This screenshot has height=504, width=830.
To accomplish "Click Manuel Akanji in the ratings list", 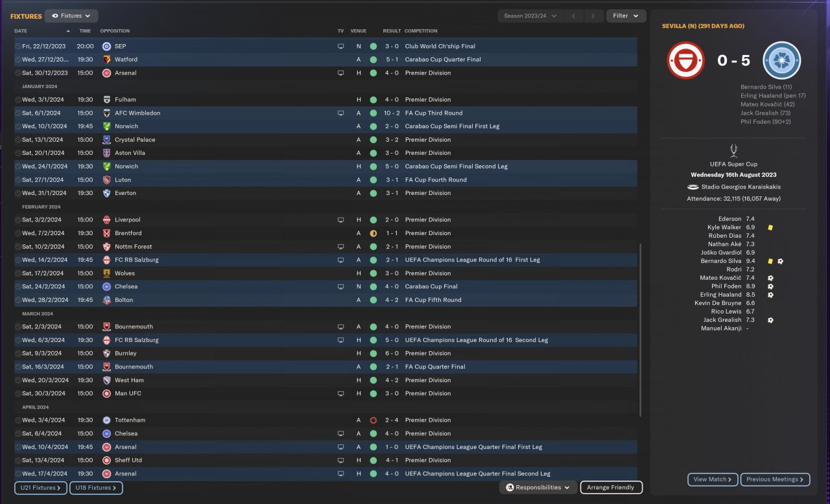I will (721, 328).
